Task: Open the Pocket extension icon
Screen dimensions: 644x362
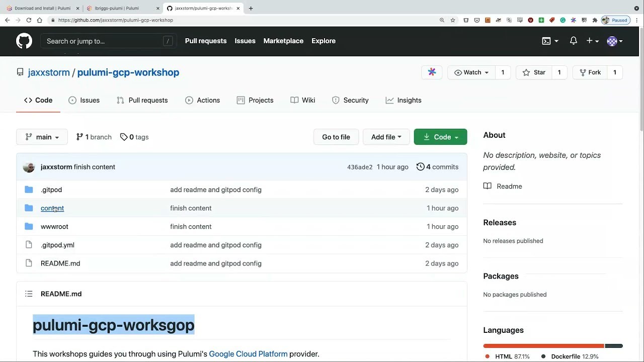Action: [477, 20]
